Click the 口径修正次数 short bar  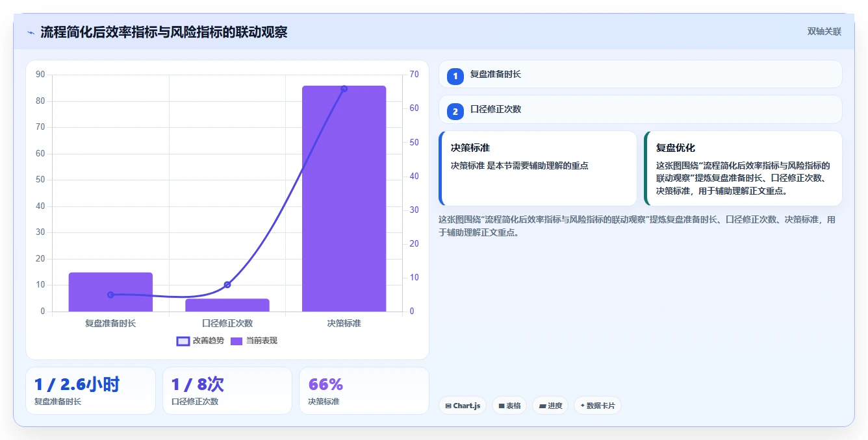pyautogui.click(x=227, y=305)
